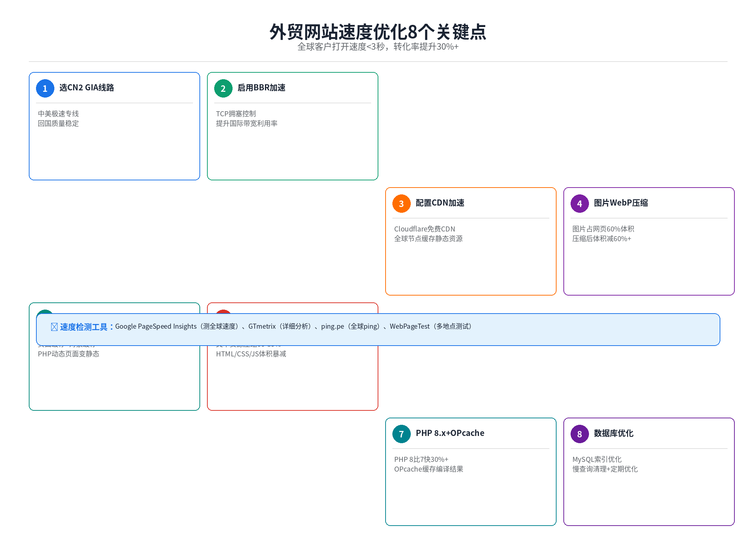
Task: Click the purple number 8 circle badge
Action: [x=580, y=434]
